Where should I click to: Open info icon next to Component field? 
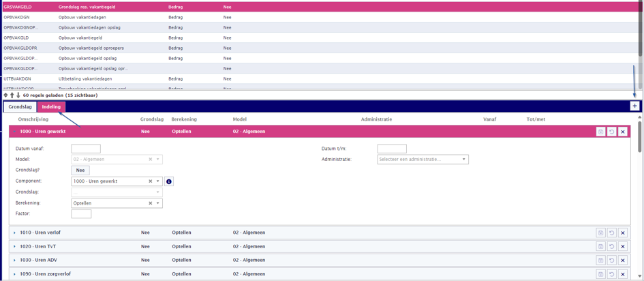click(168, 181)
